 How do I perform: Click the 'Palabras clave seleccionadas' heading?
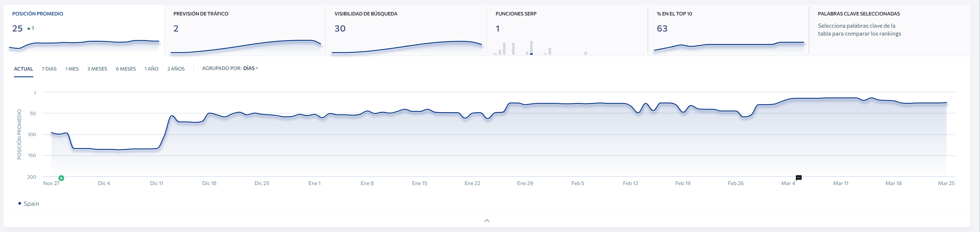859,14
